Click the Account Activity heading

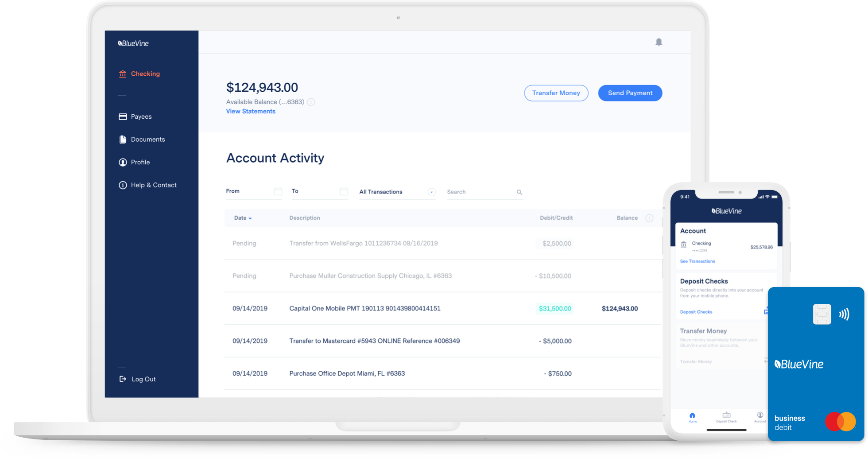pyautogui.click(x=275, y=158)
